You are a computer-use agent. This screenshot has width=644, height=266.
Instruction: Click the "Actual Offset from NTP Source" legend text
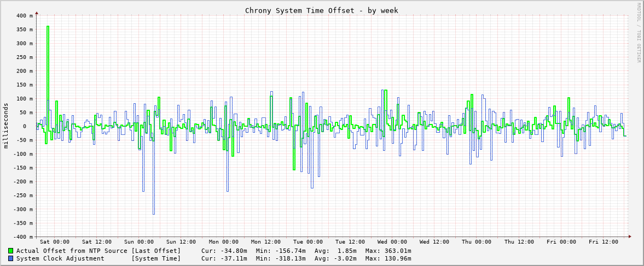pyautogui.click(x=72, y=251)
